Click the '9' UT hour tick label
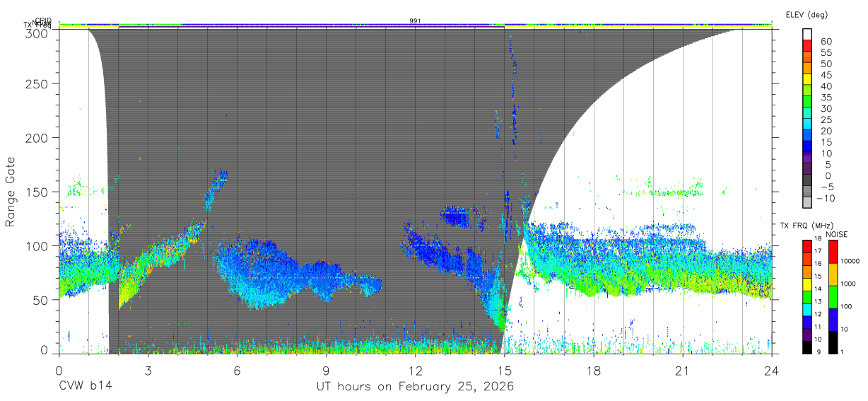Image resolution: width=868 pixels, height=401 pixels. click(326, 371)
